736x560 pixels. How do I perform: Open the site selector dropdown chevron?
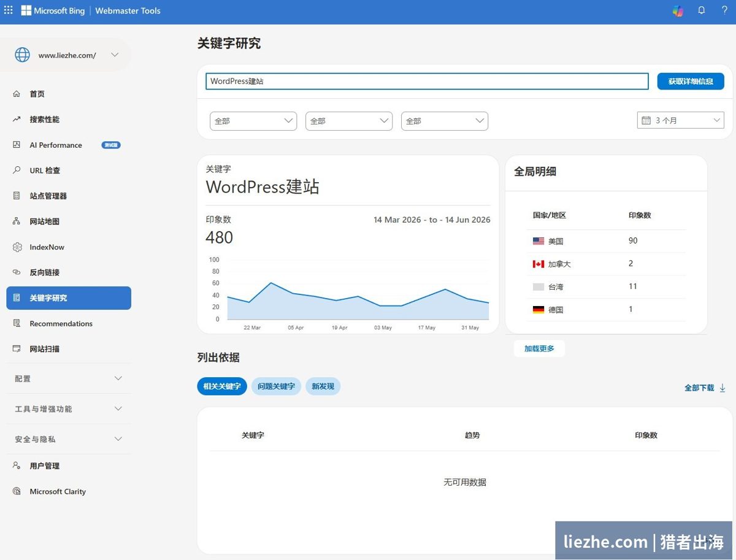pos(115,55)
